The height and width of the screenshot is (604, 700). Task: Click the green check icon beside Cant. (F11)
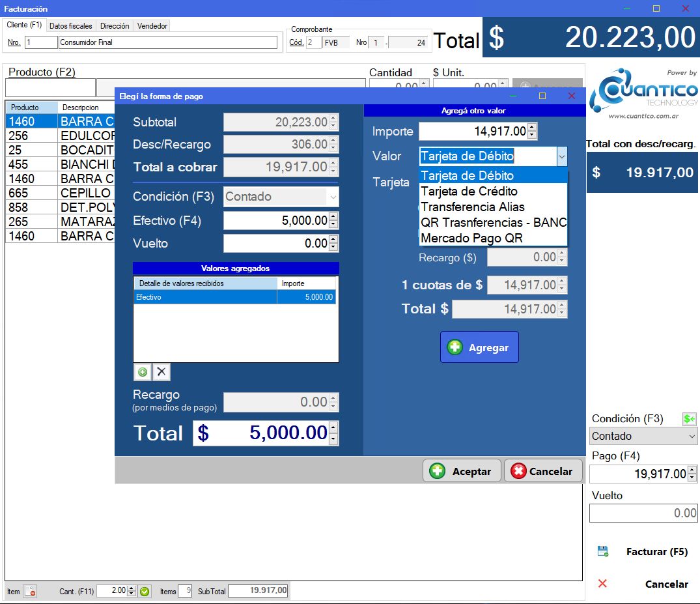point(144,592)
